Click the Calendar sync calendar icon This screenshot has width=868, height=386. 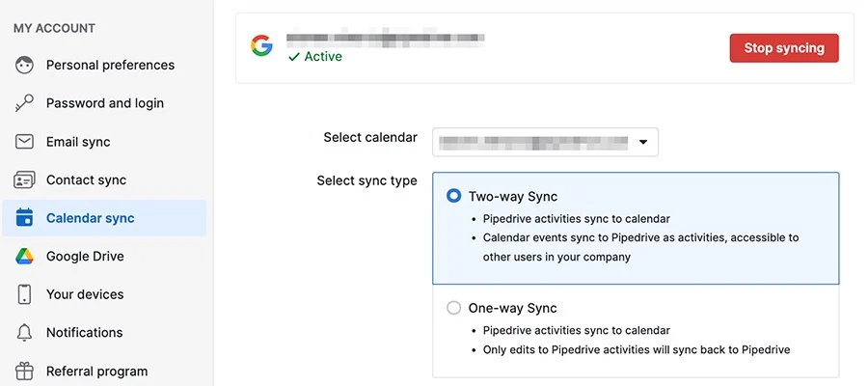[x=24, y=218]
